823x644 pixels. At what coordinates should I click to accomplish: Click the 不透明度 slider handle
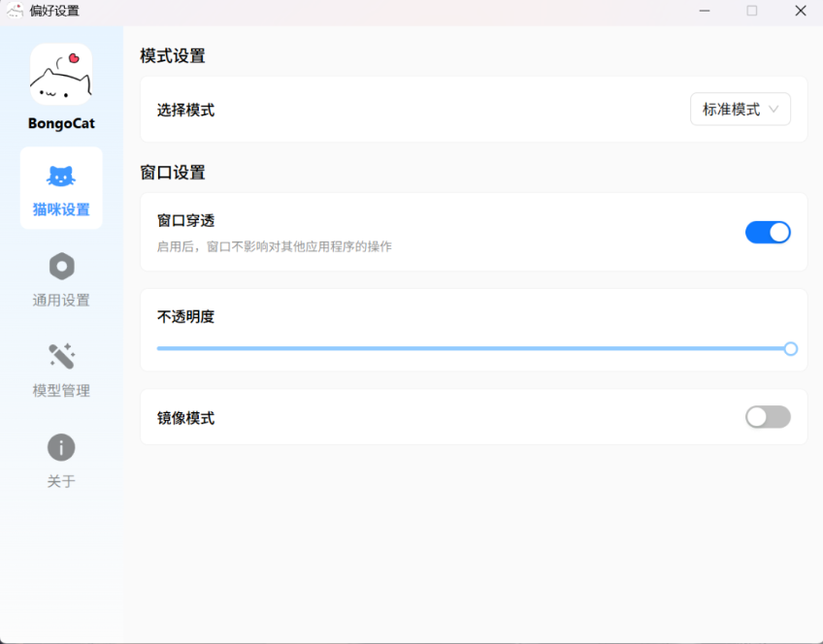[x=790, y=349]
